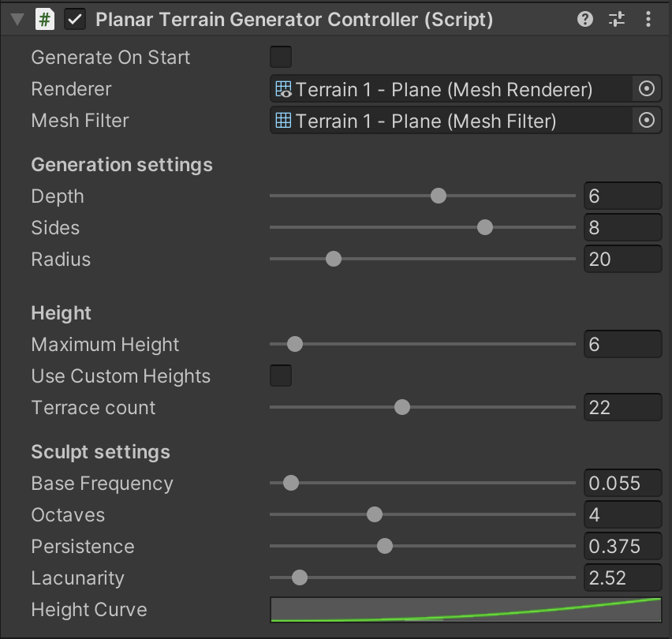The width and height of the screenshot is (672, 639).
Task: Toggle Use Custom Heights on
Action: (280, 376)
